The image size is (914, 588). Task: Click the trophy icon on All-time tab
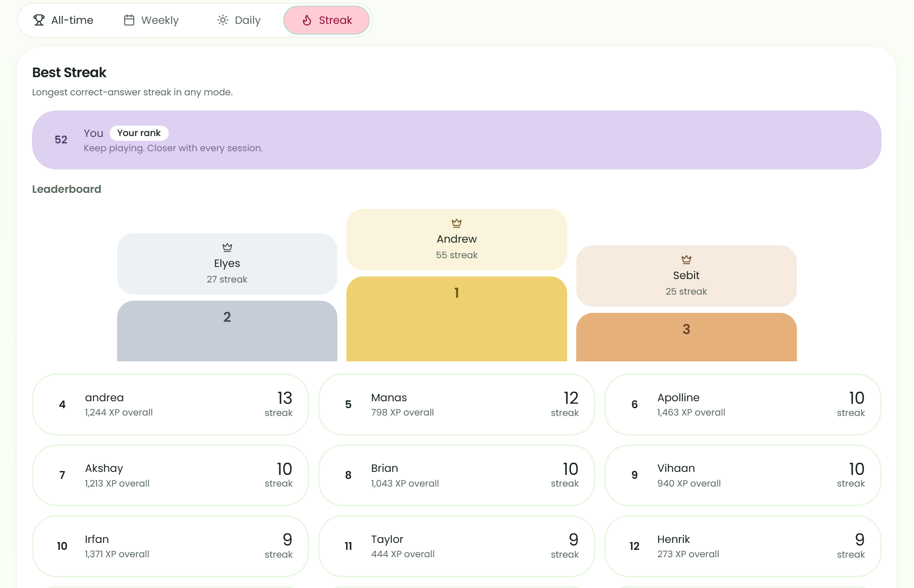(39, 20)
